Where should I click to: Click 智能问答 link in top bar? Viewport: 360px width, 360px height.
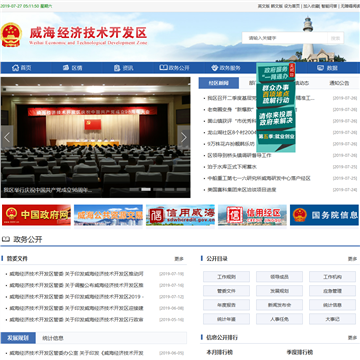(329, 6)
